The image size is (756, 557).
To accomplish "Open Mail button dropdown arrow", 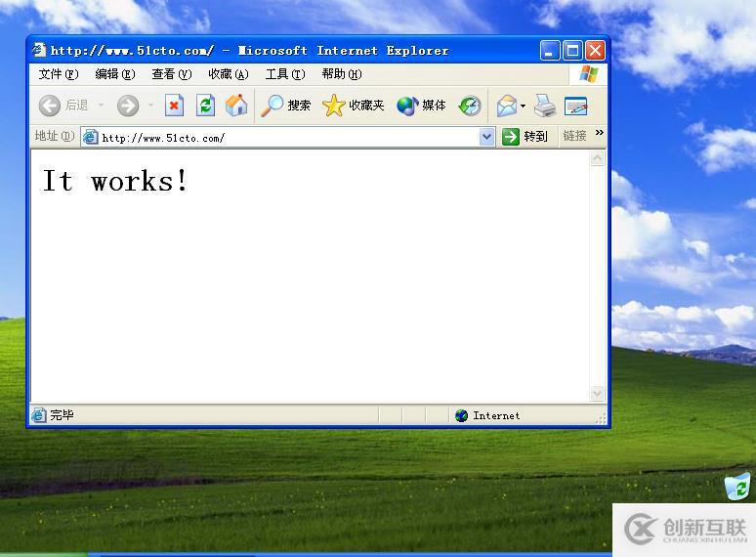I will click(523, 106).
